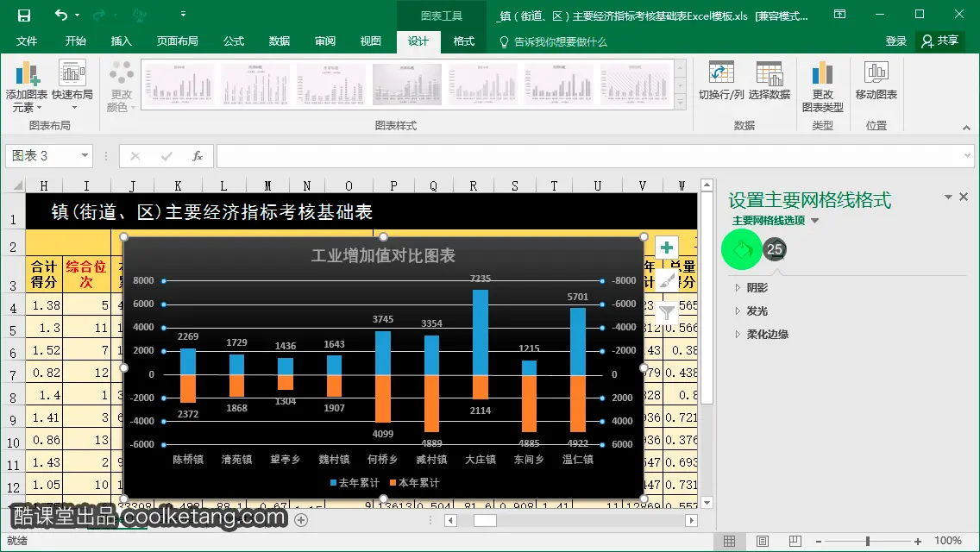Click the horizontal scrollbar right arrow
Viewport: 980px width, 552px height.
click(x=691, y=520)
